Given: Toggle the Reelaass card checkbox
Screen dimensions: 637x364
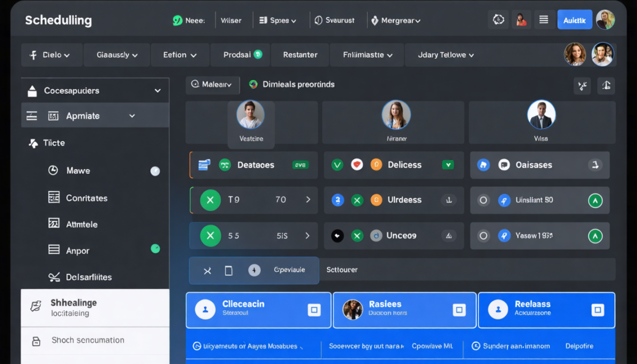Looking at the screenshot, I should (598, 310).
